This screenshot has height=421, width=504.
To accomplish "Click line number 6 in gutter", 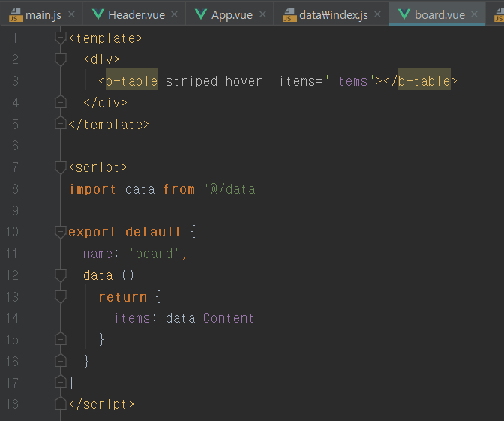I will [15, 146].
